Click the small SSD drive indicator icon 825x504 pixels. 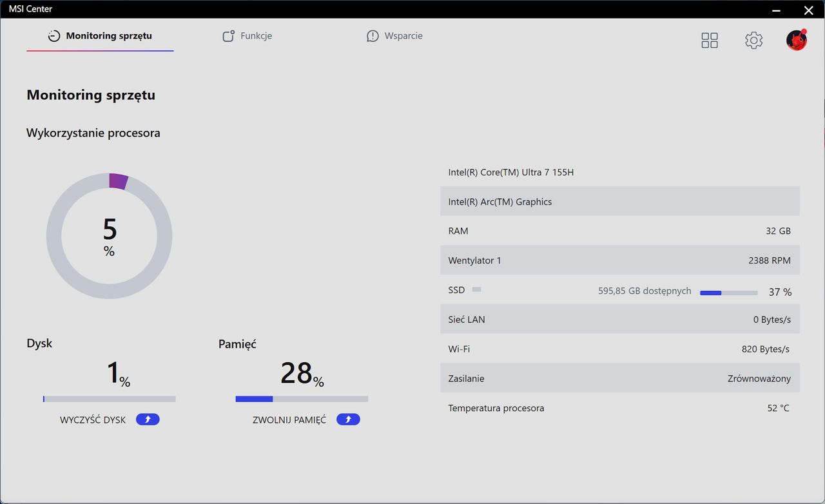[x=476, y=290]
